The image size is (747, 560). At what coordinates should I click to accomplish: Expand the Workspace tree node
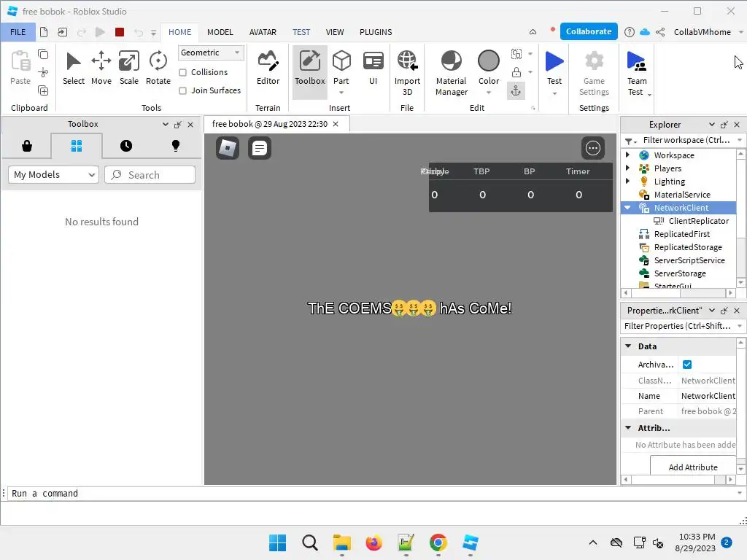click(x=627, y=155)
